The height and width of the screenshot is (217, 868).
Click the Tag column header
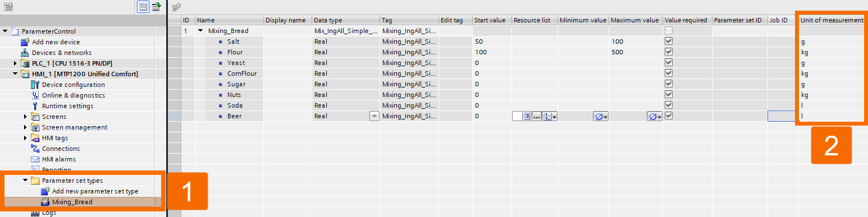pyautogui.click(x=409, y=20)
